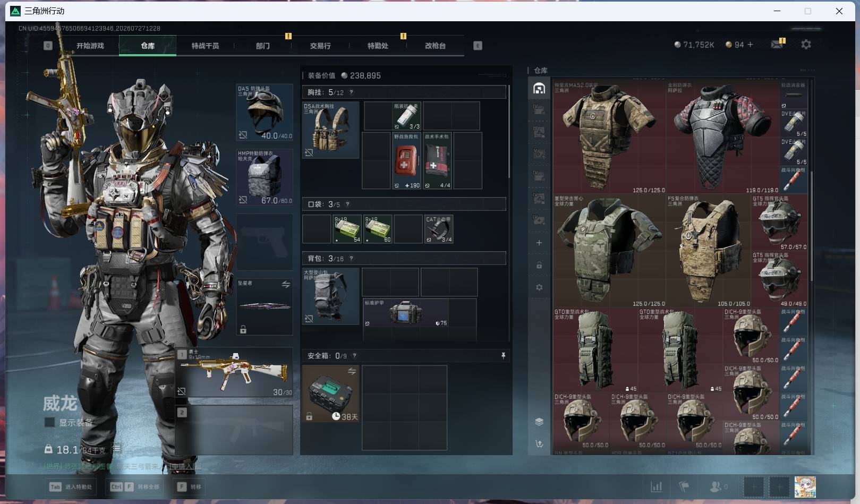This screenshot has height=504, width=860.
Task: Open warehouse sidebar settings gear
Action: click(539, 287)
